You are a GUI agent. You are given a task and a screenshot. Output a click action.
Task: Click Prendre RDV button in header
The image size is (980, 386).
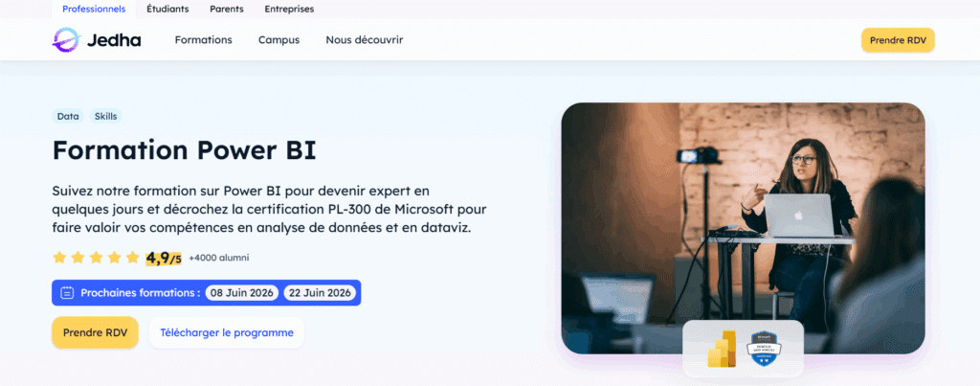tap(898, 40)
